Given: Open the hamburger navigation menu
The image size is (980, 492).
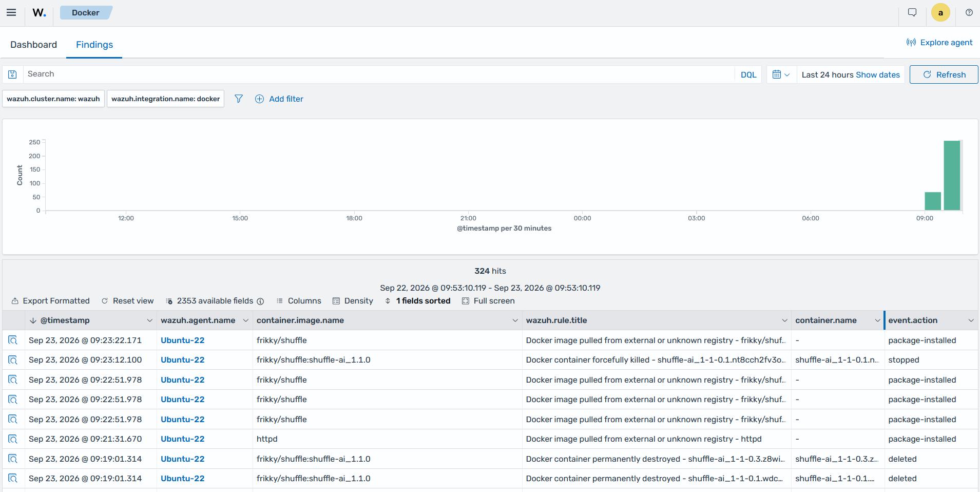Looking at the screenshot, I should point(11,13).
